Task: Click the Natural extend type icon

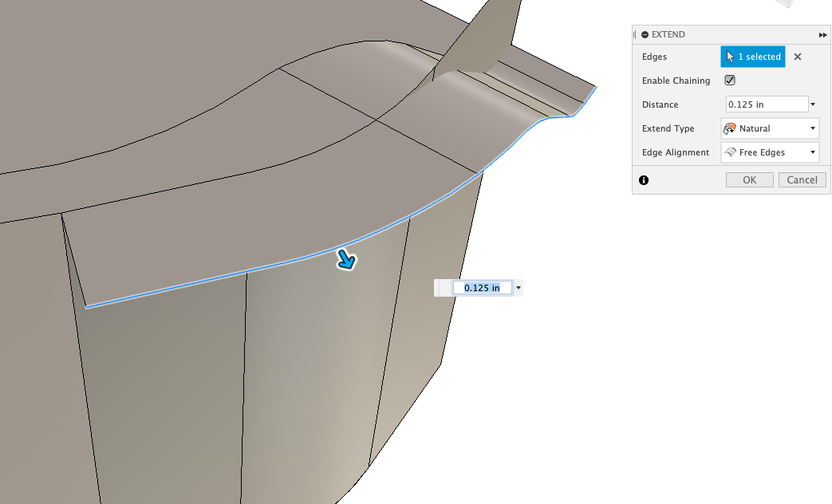Action: 730,128
